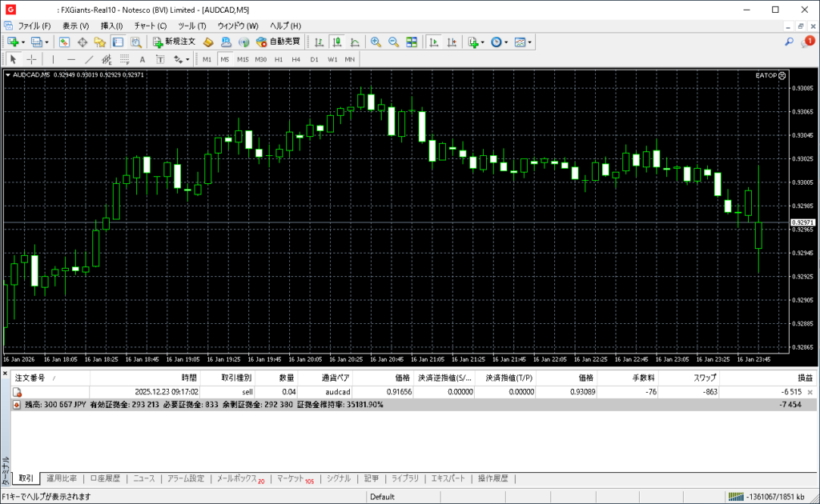
Task: Select the text label tool
Action: pyautogui.click(x=143, y=59)
